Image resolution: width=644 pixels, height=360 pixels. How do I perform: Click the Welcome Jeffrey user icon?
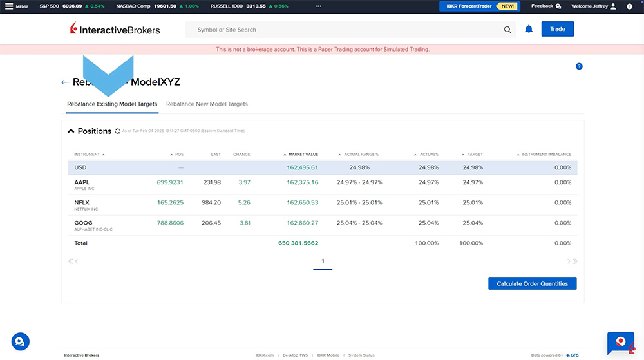click(x=613, y=6)
